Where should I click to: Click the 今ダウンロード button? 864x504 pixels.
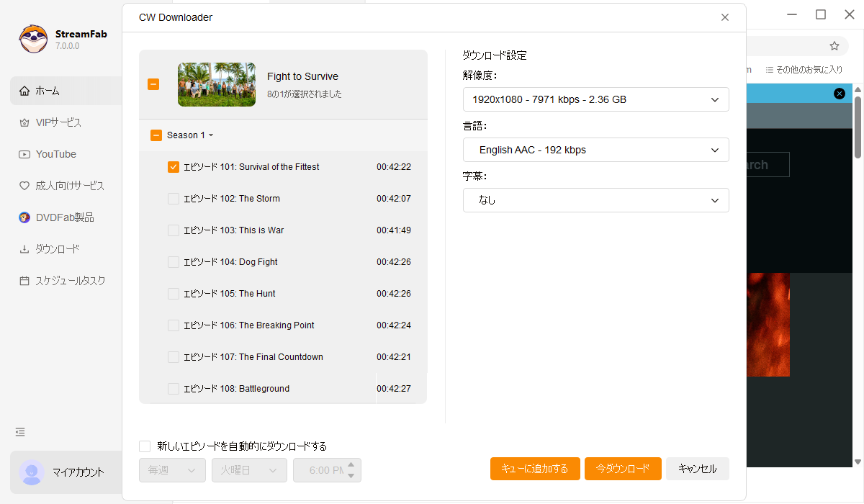[x=623, y=469]
